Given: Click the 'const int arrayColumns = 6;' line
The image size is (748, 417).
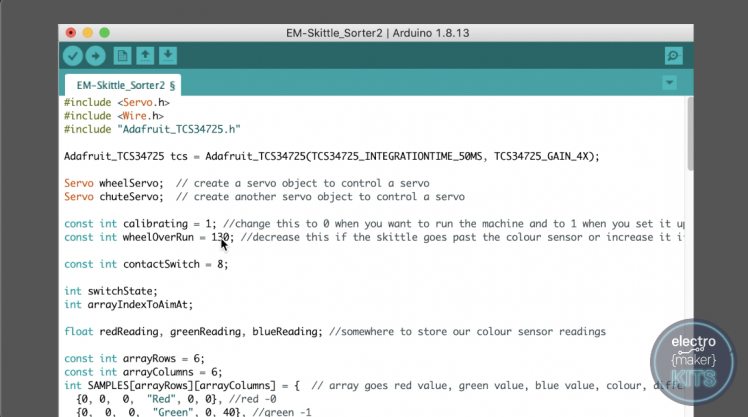Looking at the screenshot, I should (143, 372).
